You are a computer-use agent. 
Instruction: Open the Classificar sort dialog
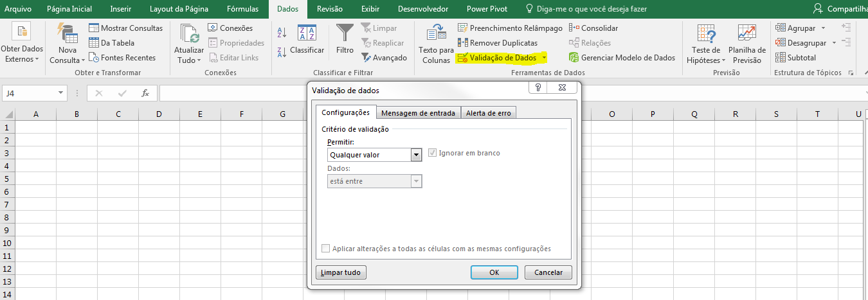307,39
